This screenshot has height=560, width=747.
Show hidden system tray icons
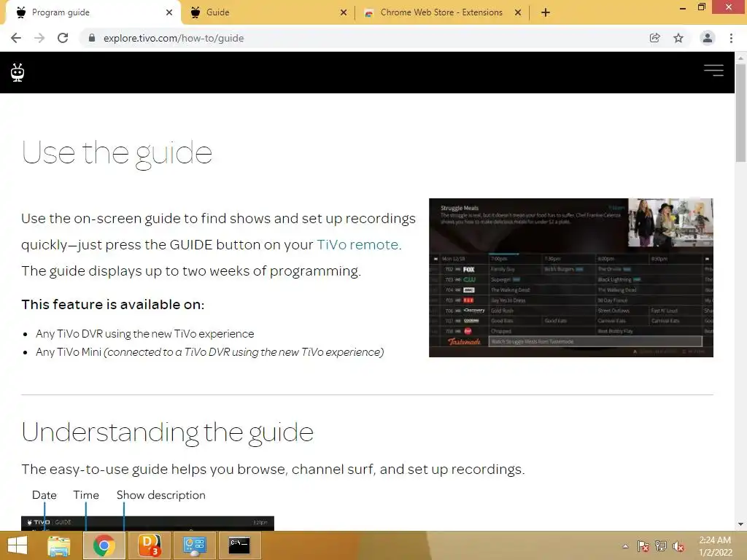coord(625,546)
